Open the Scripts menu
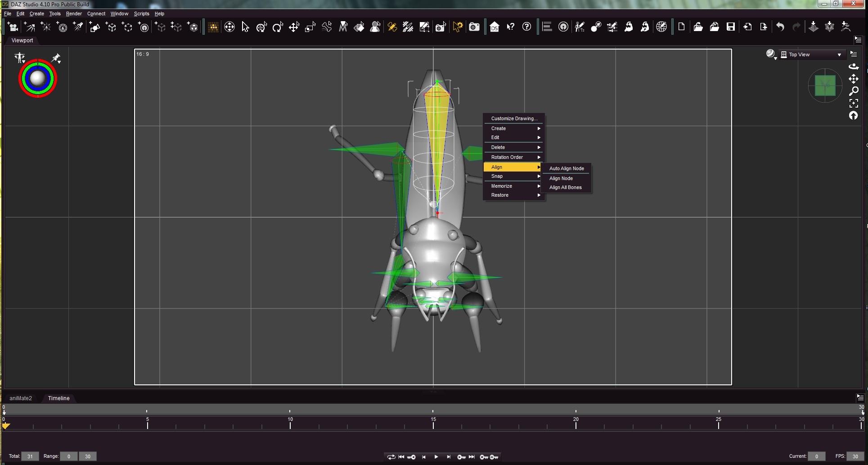This screenshot has width=868, height=465. click(141, 14)
